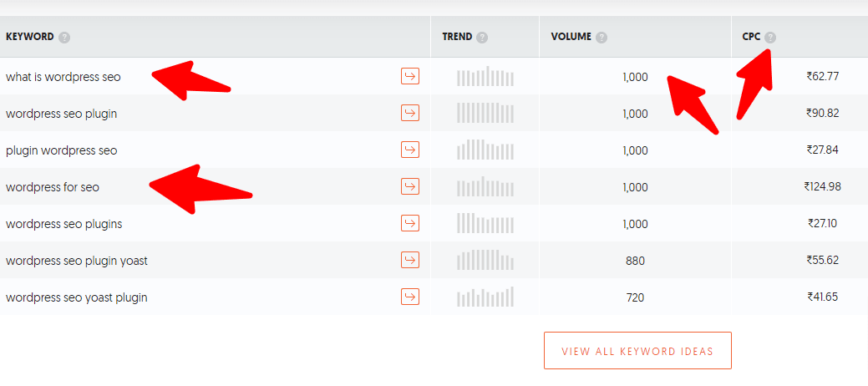The image size is (868, 386).
Task: Open arrow icon for "wordpress seo yoast plugin"
Action: coord(410,297)
